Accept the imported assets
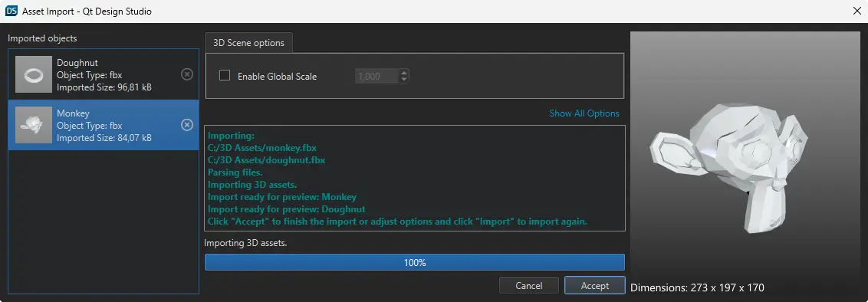The width and height of the screenshot is (868, 302). point(594,285)
